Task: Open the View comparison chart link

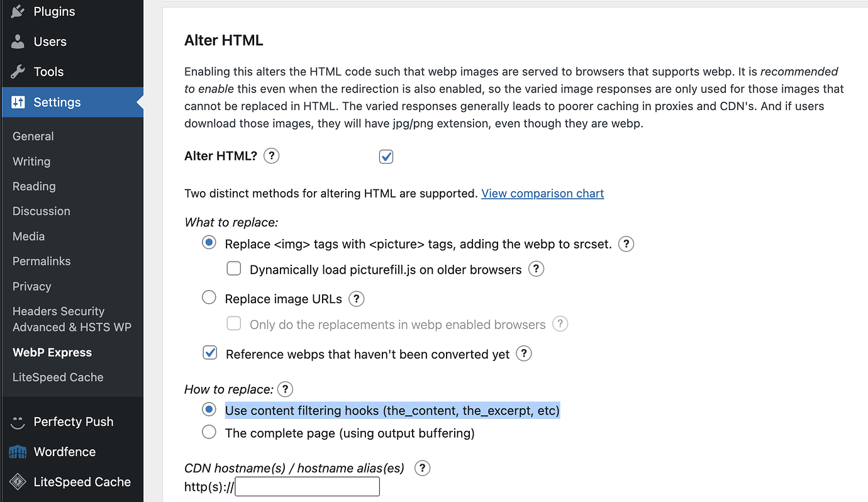Action: click(542, 194)
